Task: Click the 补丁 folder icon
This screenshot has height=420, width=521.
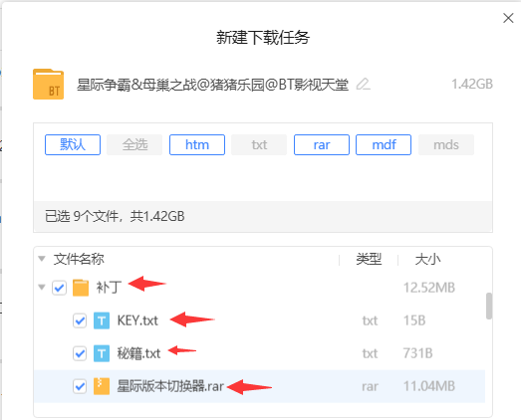Action: point(81,288)
